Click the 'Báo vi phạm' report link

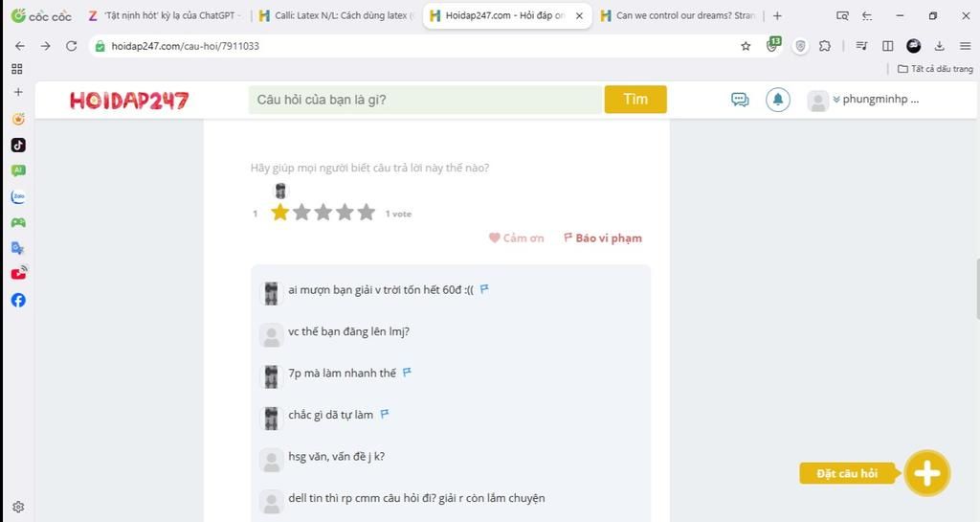[x=603, y=238]
